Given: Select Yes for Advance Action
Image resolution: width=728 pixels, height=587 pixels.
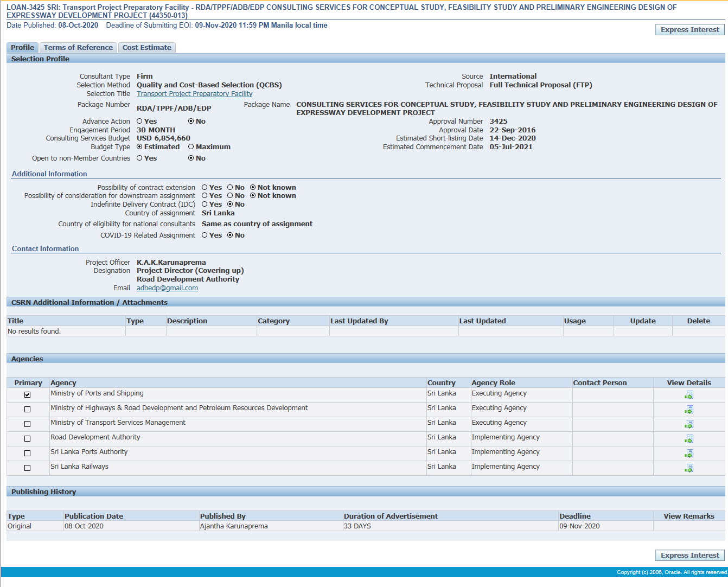Looking at the screenshot, I should tap(140, 122).
